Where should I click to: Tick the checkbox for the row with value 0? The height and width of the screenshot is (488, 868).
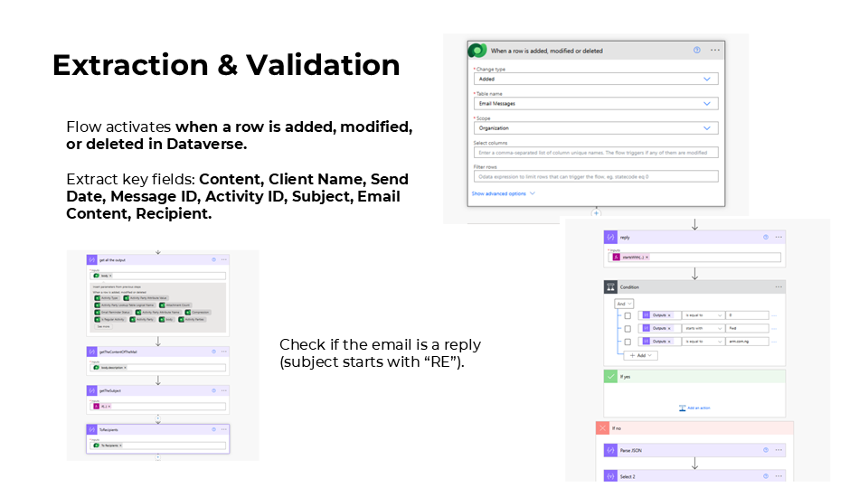pos(627,315)
